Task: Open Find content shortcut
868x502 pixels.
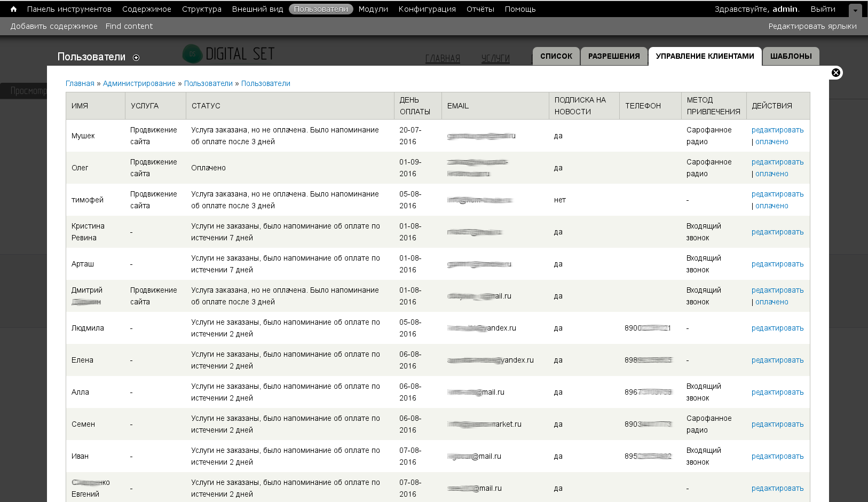Action: [129, 26]
